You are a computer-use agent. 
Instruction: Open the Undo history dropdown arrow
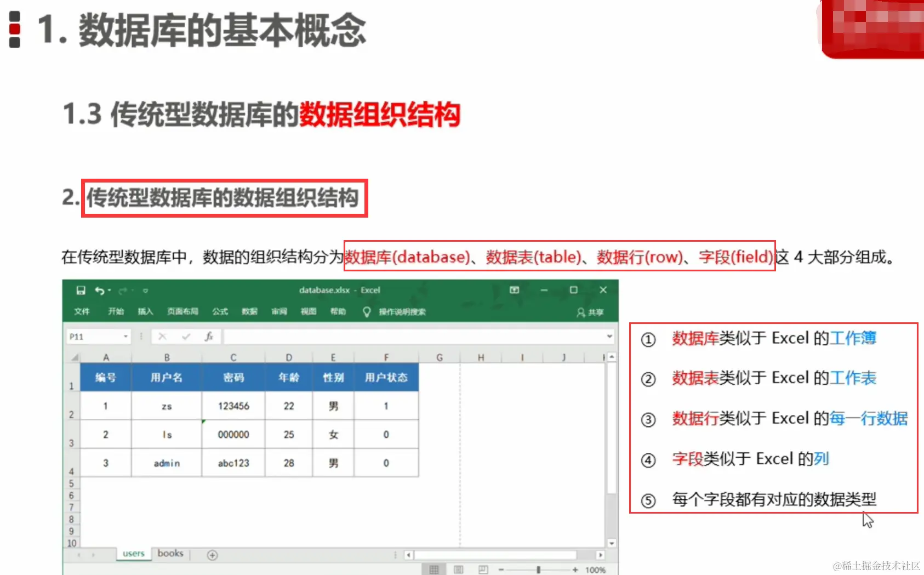click(x=110, y=291)
